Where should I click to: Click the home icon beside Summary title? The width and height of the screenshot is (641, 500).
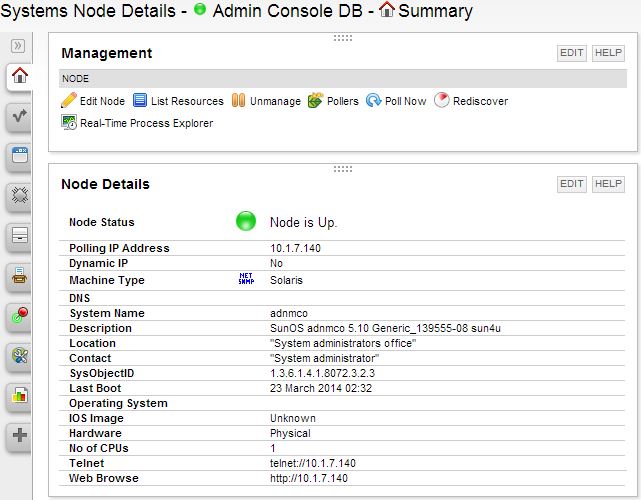pos(387,9)
